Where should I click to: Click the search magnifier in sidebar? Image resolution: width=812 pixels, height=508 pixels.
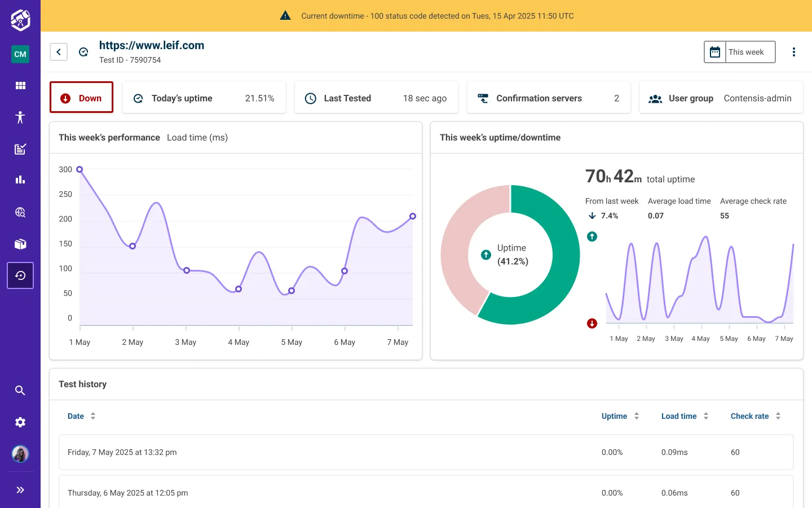click(20, 391)
